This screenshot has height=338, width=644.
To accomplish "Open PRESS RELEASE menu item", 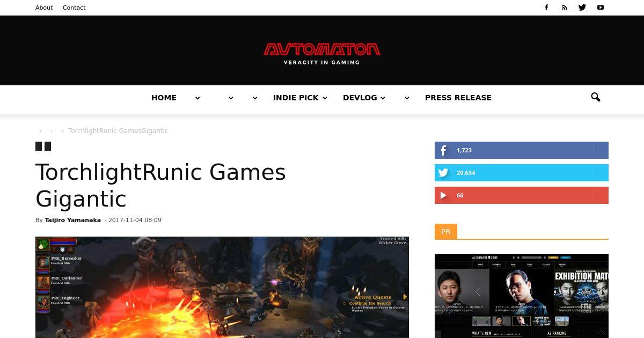I will 458,98.
